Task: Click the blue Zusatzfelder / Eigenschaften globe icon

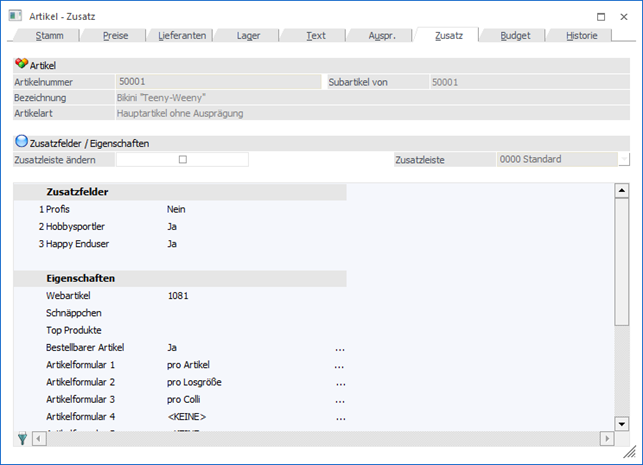Action: coord(21,143)
